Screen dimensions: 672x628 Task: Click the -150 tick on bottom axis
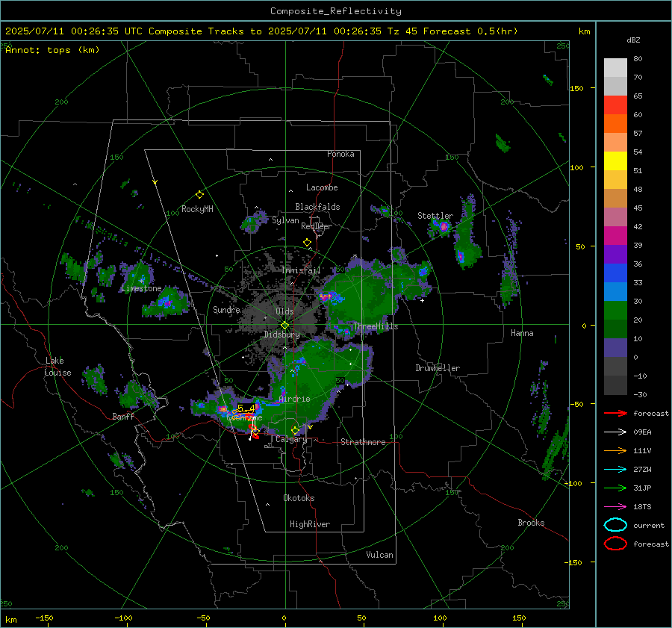tap(44, 618)
